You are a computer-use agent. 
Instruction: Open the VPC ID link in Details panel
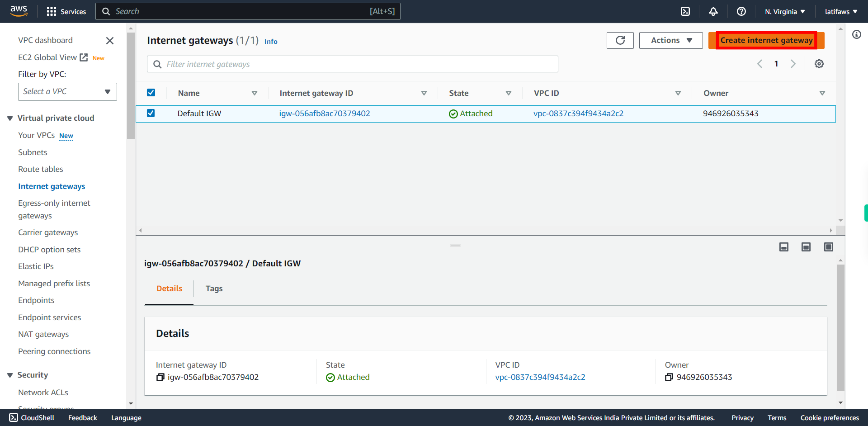540,377
